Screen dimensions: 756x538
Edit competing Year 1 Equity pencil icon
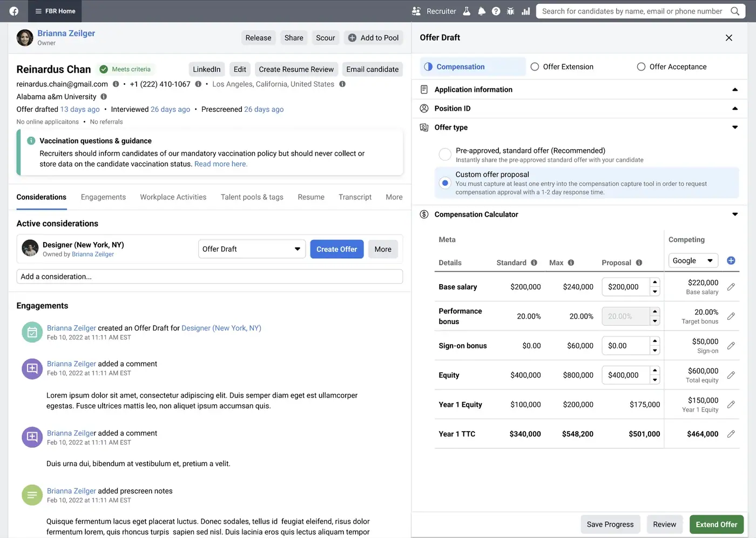[731, 404]
